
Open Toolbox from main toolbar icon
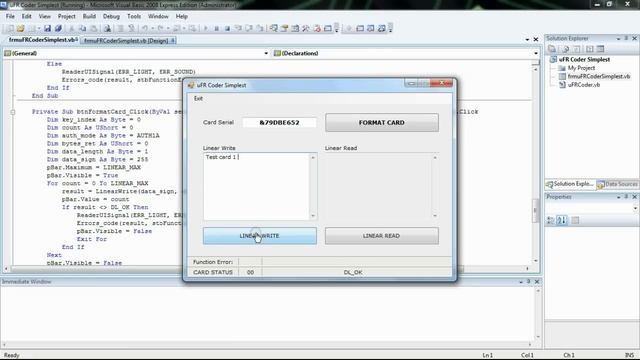point(305,28)
